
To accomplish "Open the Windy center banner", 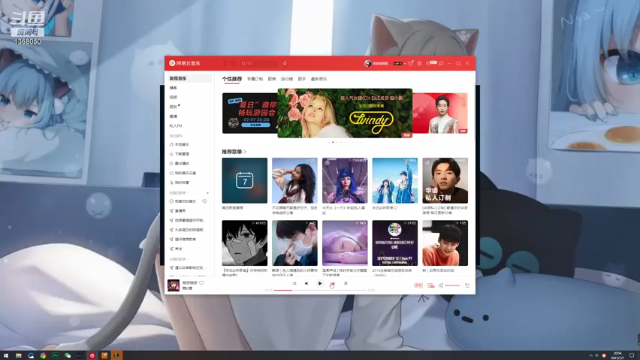I will point(345,113).
